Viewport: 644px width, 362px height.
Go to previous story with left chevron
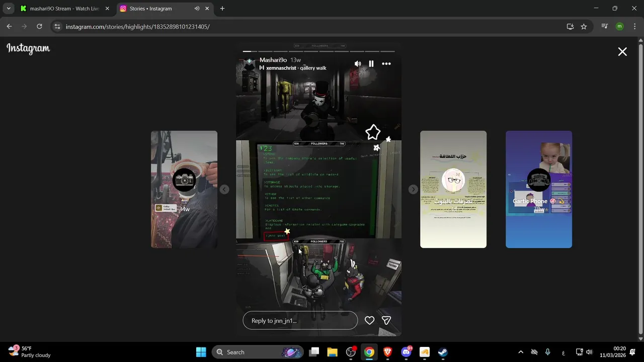pyautogui.click(x=224, y=190)
